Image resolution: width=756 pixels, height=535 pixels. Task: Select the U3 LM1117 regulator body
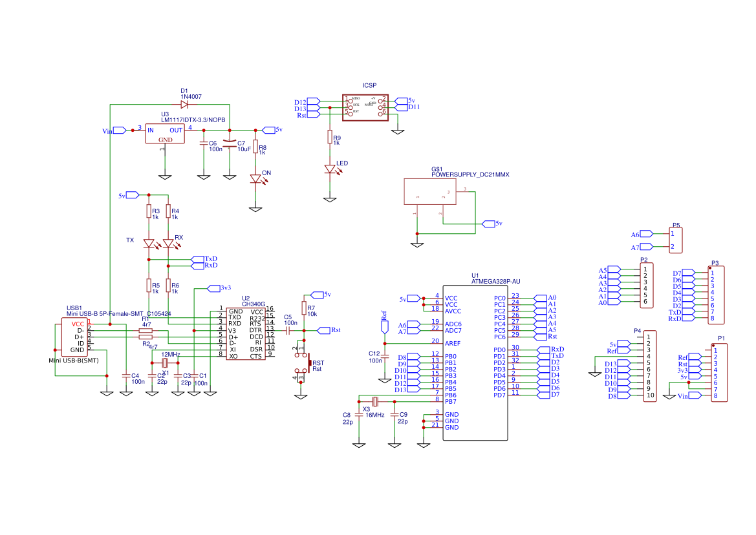[x=165, y=133]
